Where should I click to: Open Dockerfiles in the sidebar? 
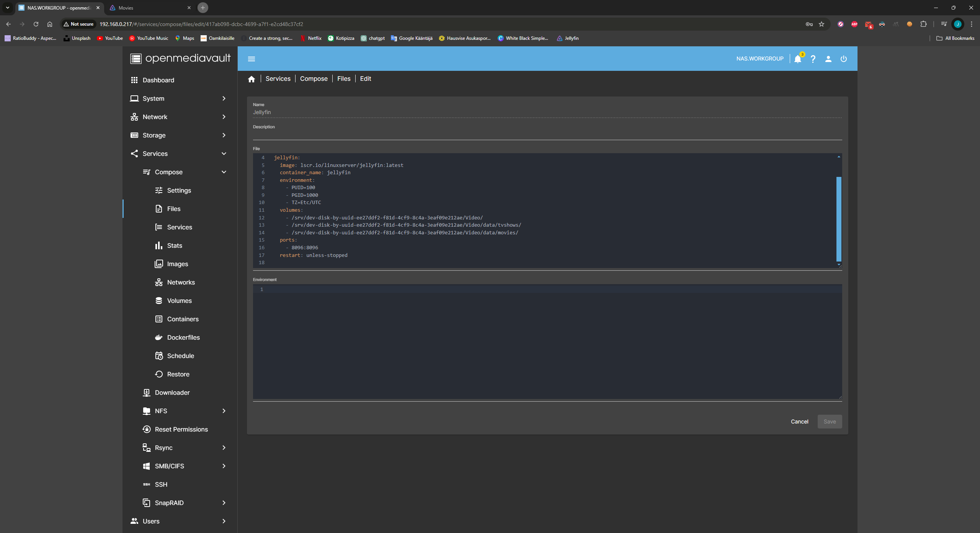tap(183, 337)
